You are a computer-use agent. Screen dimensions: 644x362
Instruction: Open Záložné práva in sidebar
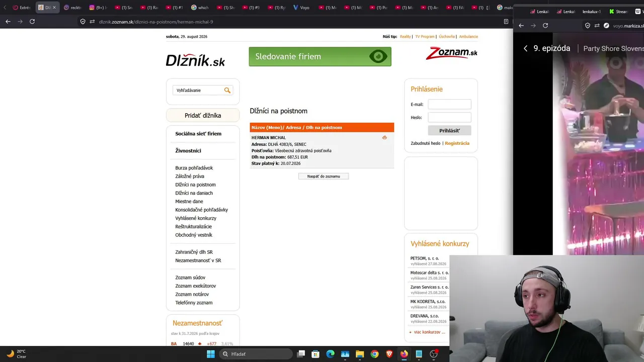point(190,176)
